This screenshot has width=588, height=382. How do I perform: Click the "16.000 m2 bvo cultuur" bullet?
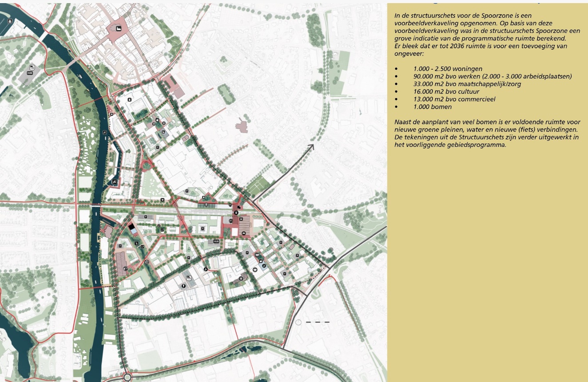tap(446, 91)
